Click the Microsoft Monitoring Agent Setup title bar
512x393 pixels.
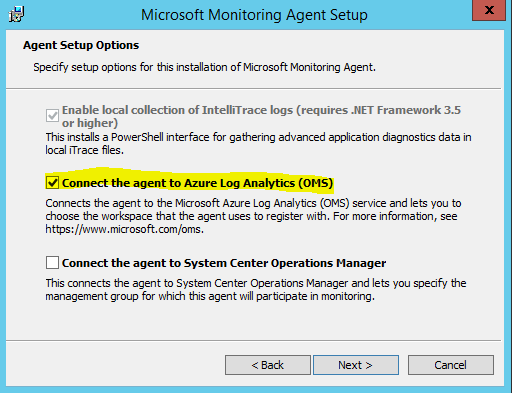tap(254, 15)
